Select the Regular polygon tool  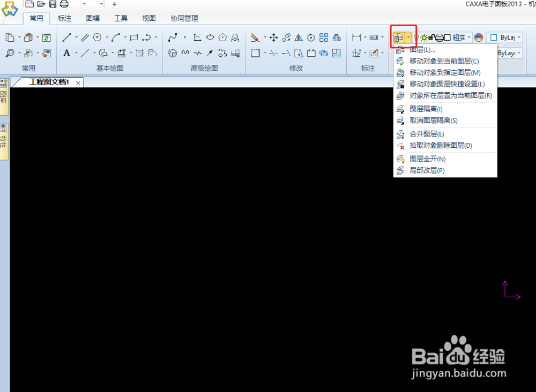click(222, 37)
